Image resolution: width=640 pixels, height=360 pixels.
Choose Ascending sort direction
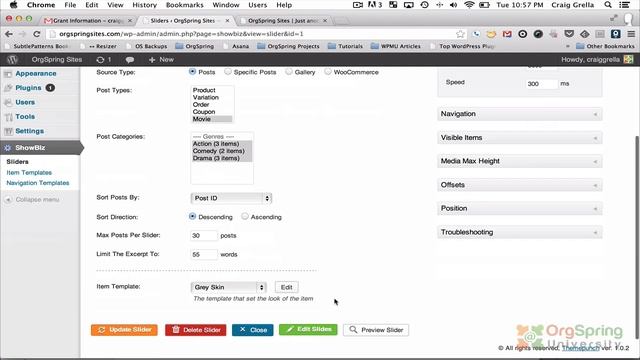244,216
